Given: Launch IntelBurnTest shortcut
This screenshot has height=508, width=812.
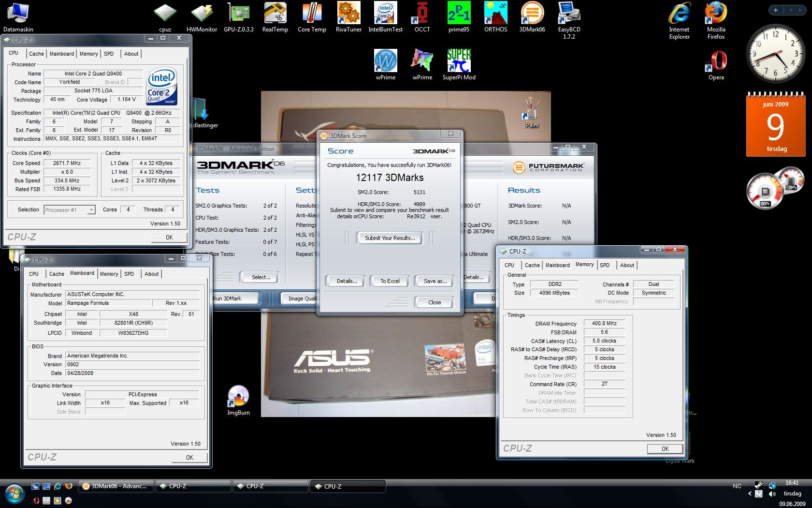Looking at the screenshot, I should click(x=385, y=17).
